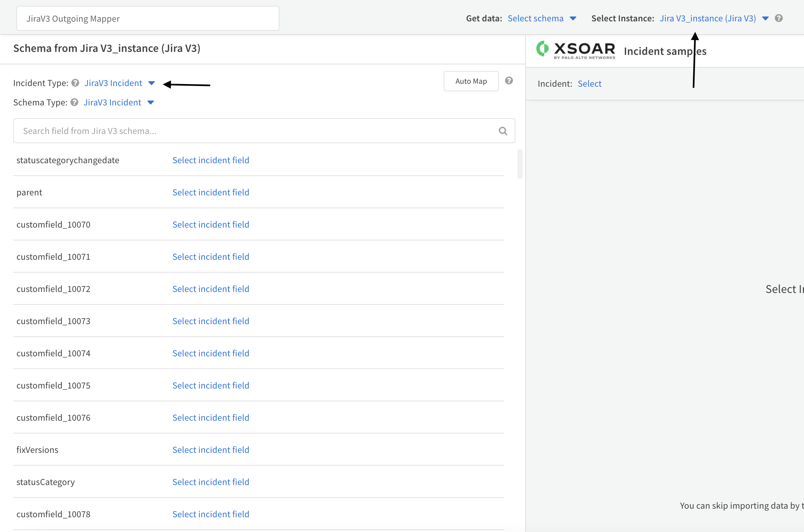Viewport: 804px width, 532px height.
Task: Click the search magnifier icon
Action: point(503,131)
